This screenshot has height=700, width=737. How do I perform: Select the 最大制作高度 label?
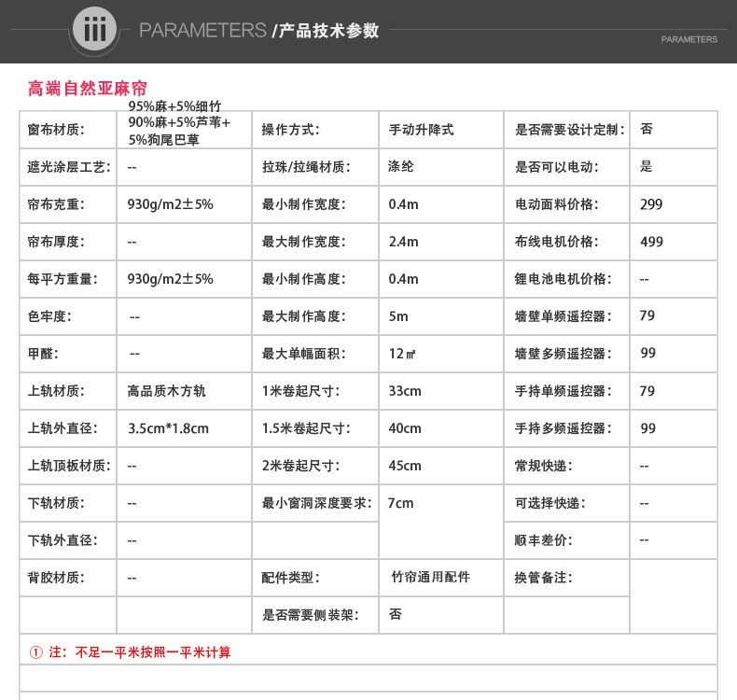(x=303, y=316)
